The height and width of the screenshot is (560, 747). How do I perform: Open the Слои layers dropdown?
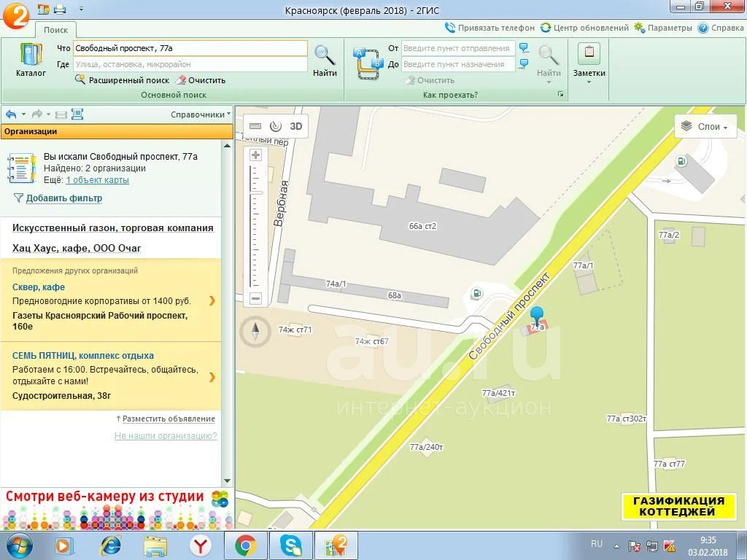[705, 127]
